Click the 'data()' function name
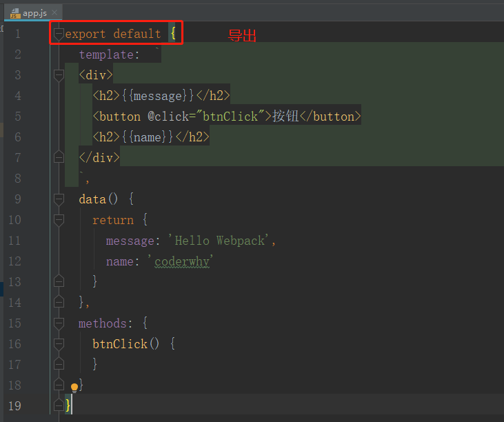The width and height of the screenshot is (504, 422). click(x=99, y=199)
